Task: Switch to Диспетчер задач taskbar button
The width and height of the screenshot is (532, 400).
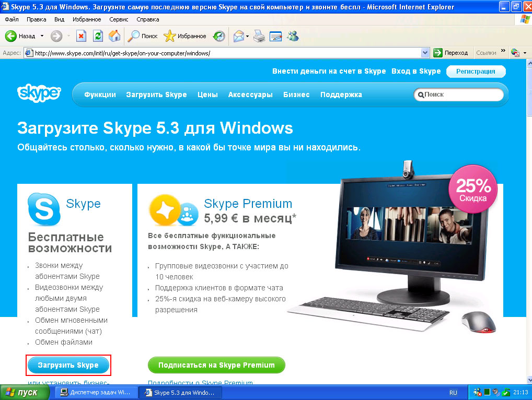Action: point(96,393)
